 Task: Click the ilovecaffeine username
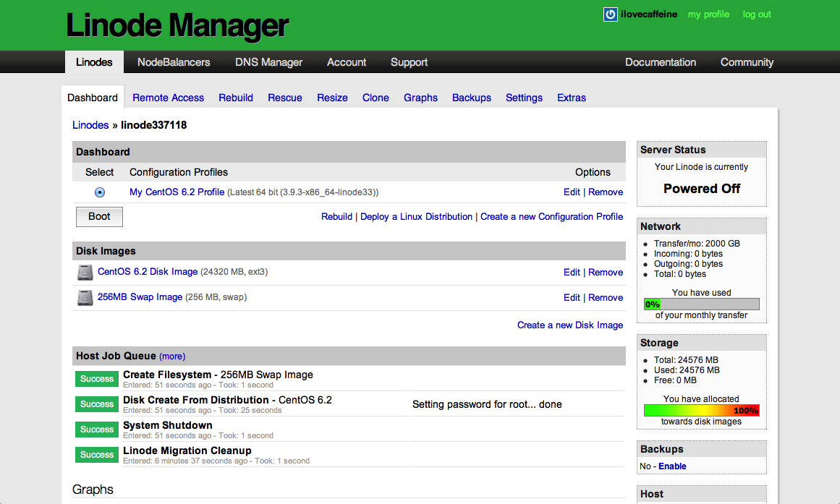pyautogui.click(x=649, y=14)
